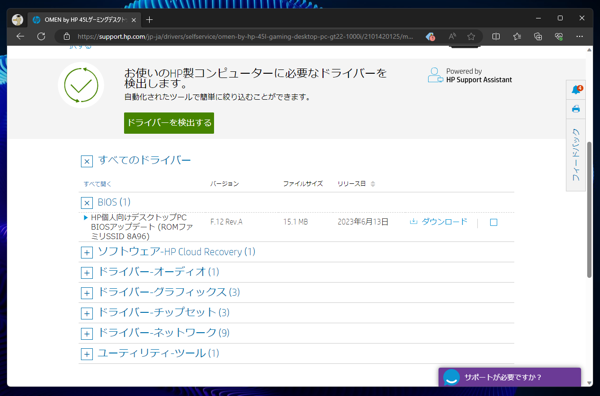
Task: Select the 2023年6月13日 release date
Action: pos(363,222)
